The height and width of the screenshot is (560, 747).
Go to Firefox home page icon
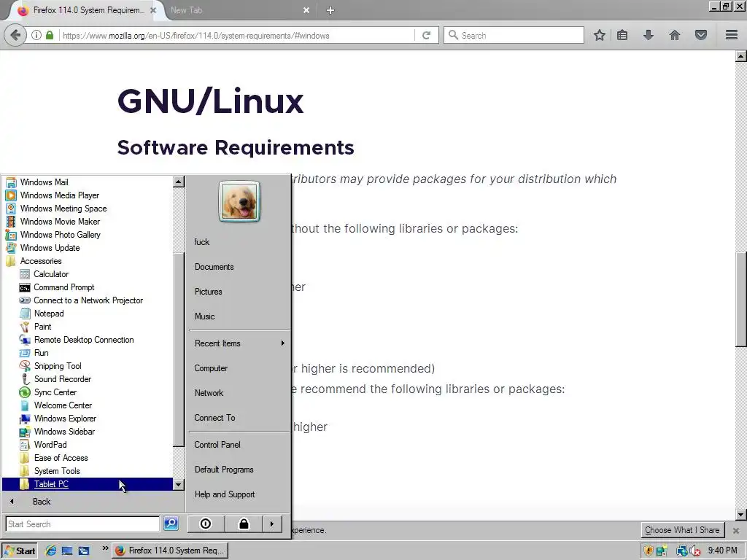[x=675, y=35]
